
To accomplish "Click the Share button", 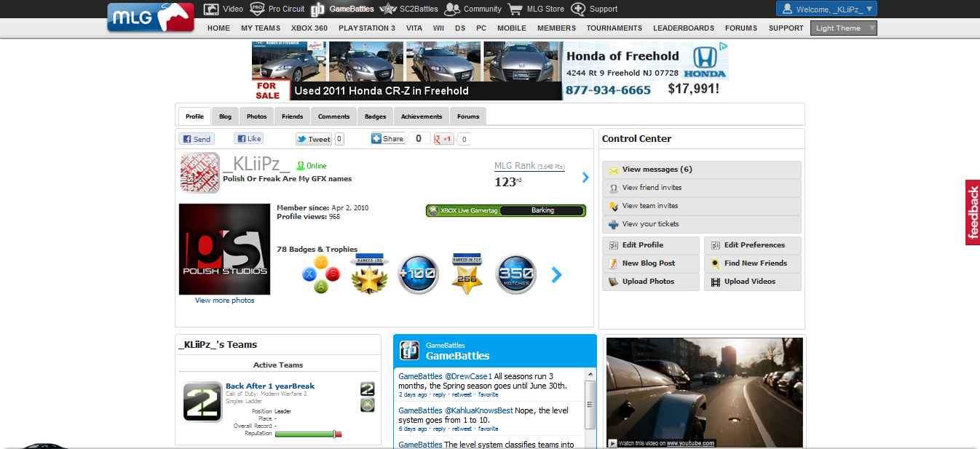I will click(x=387, y=138).
